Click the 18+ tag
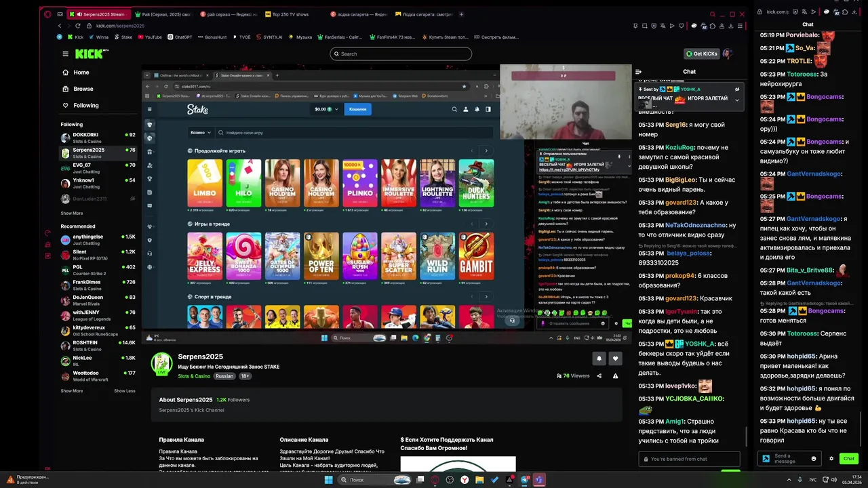 (245, 376)
